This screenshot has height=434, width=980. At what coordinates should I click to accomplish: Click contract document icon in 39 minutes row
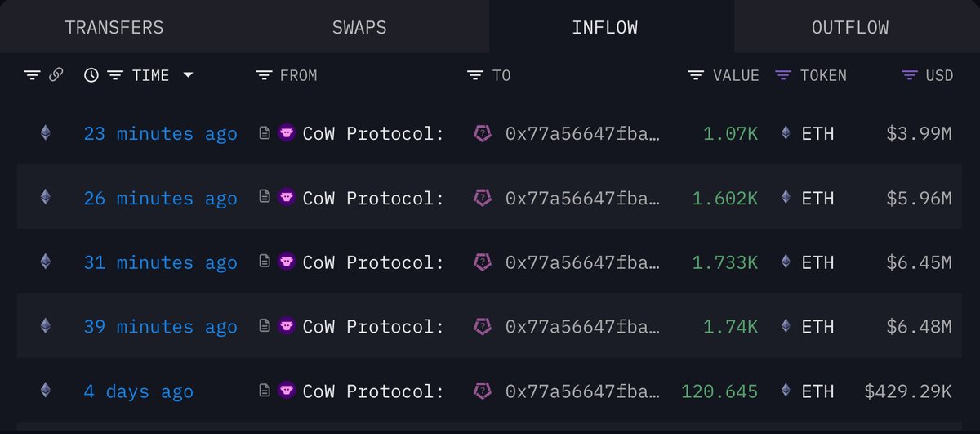265,326
